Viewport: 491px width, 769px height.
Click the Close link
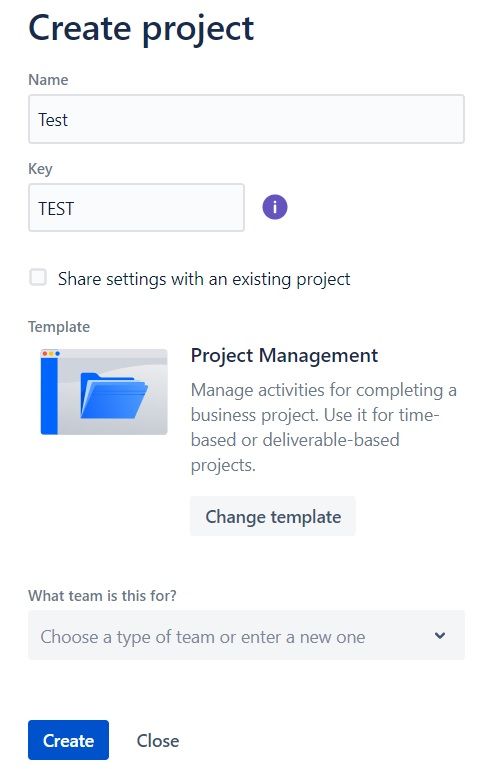pos(157,741)
